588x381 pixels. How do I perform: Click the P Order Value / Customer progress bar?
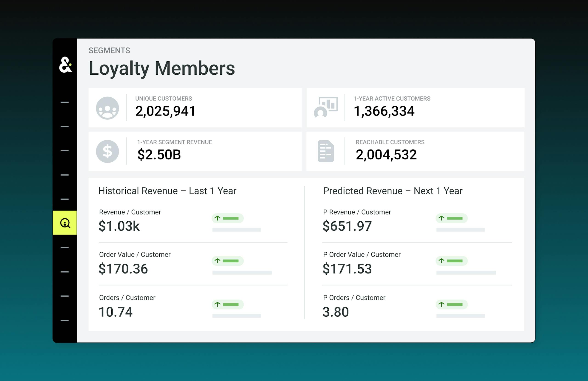tap(466, 273)
